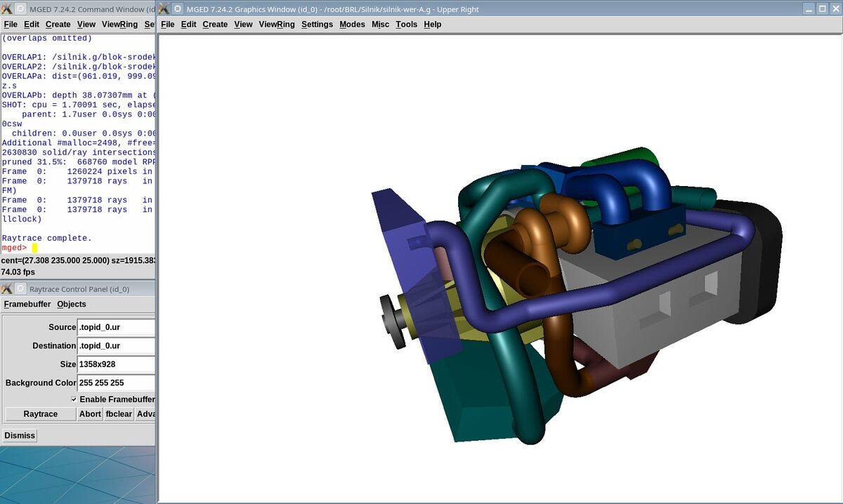
Task: Click the fbclear button
Action: click(x=119, y=414)
